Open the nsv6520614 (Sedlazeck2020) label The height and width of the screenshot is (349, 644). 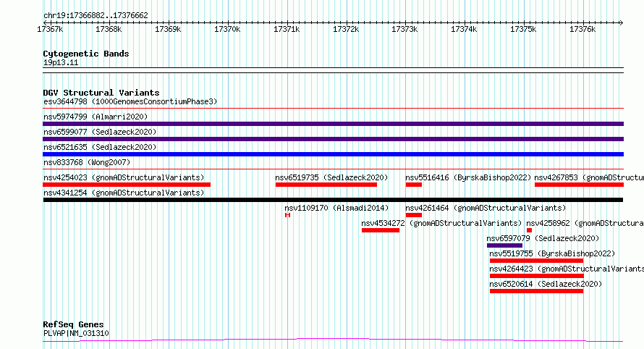point(546,284)
